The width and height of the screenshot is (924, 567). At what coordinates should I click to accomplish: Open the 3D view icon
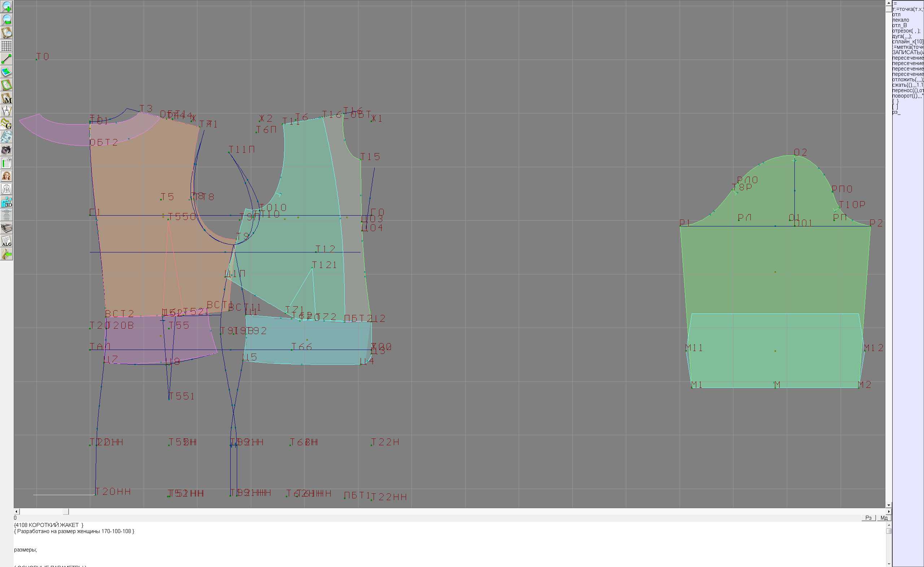(x=6, y=202)
